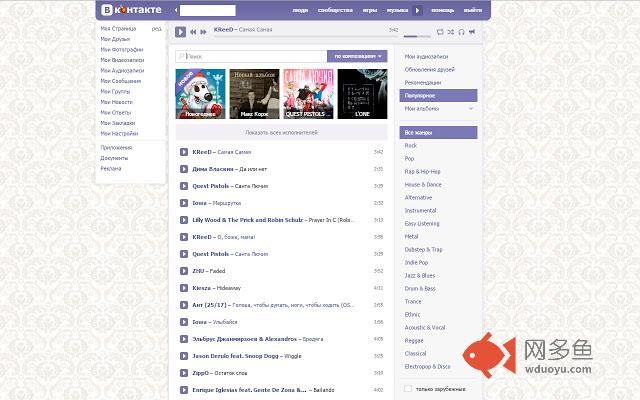
Task: Click the headphones recommendations icon
Action: (461, 32)
